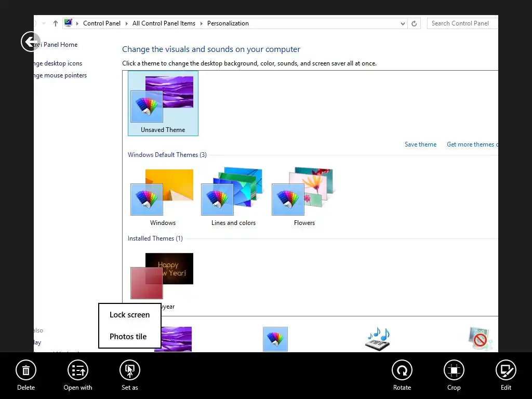Viewport: 532px width, 399px height.
Task: Choose 'Lock screen' from the popup menu
Action: pos(129,314)
